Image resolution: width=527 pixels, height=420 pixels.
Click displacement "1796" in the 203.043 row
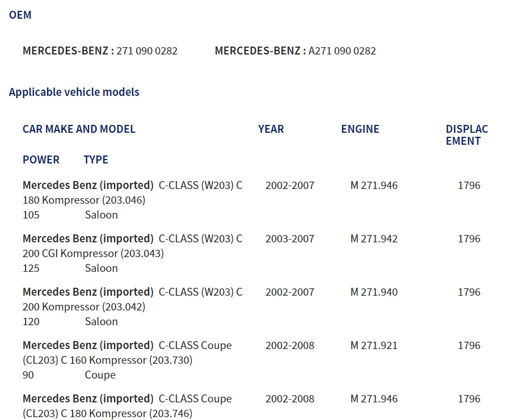(x=469, y=239)
